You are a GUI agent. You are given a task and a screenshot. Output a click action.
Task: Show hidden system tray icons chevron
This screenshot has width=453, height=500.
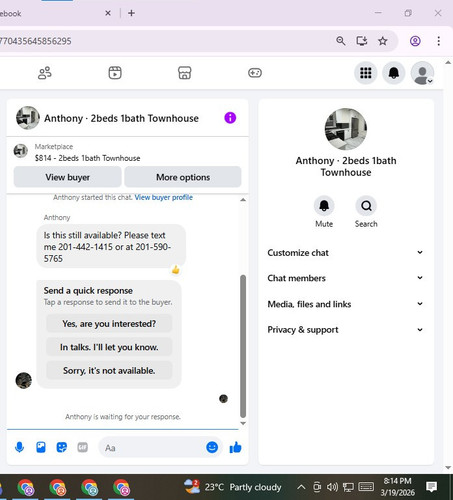coord(301,487)
